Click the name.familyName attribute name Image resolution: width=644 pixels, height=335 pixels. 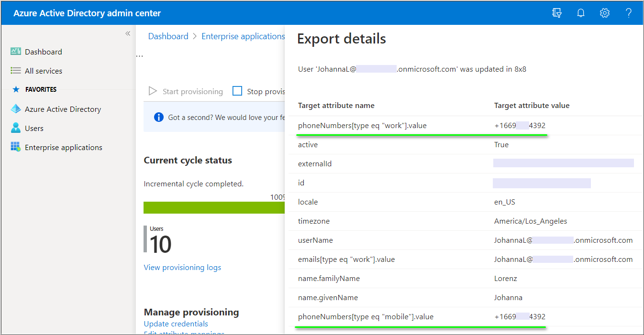click(329, 279)
